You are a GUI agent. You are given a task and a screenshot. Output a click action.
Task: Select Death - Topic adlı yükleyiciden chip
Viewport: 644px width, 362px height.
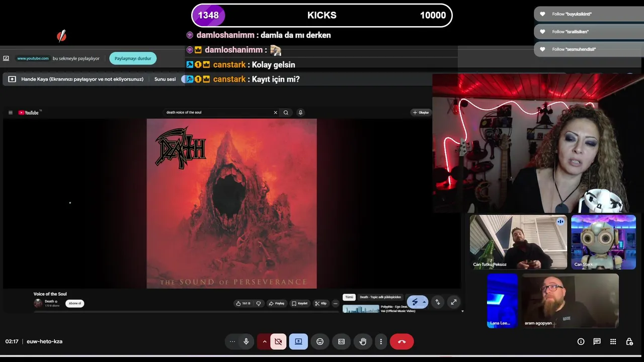[380, 297]
